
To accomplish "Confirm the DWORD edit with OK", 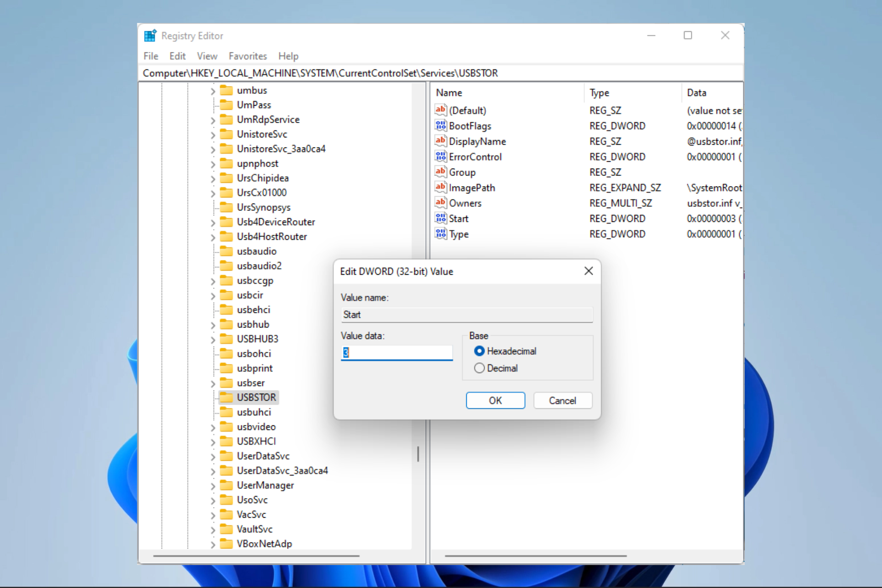I will (x=495, y=401).
